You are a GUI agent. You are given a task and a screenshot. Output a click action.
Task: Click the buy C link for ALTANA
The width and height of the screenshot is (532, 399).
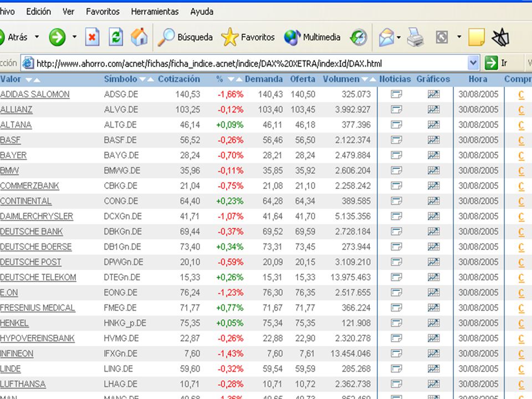point(521,126)
